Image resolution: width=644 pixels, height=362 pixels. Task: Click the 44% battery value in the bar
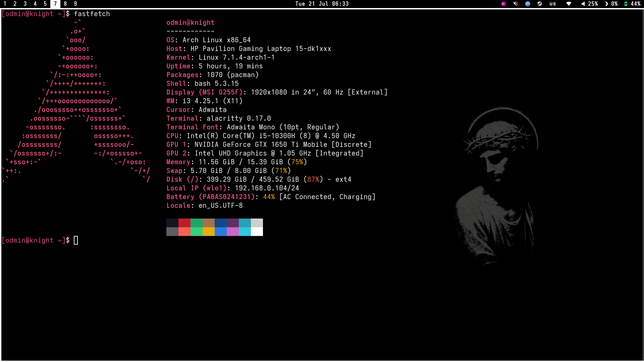click(636, 4)
